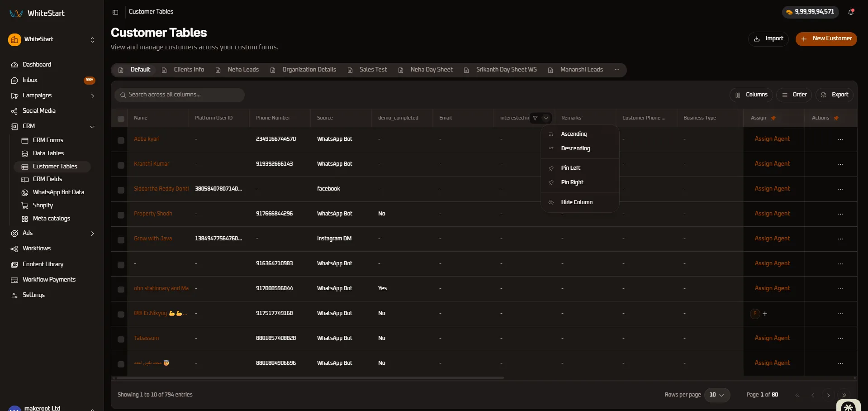
Task: Tick the select-all checkbox in header
Action: pyautogui.click(x=121, y=119)
